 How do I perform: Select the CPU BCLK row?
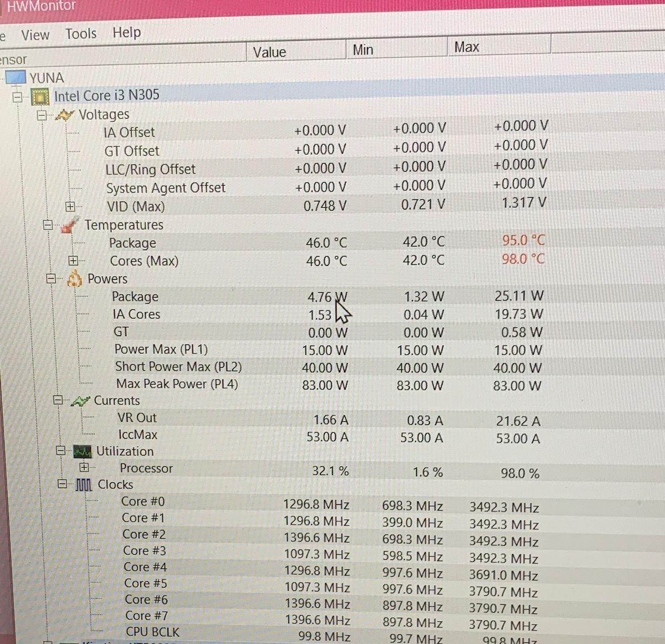point(152,632)
